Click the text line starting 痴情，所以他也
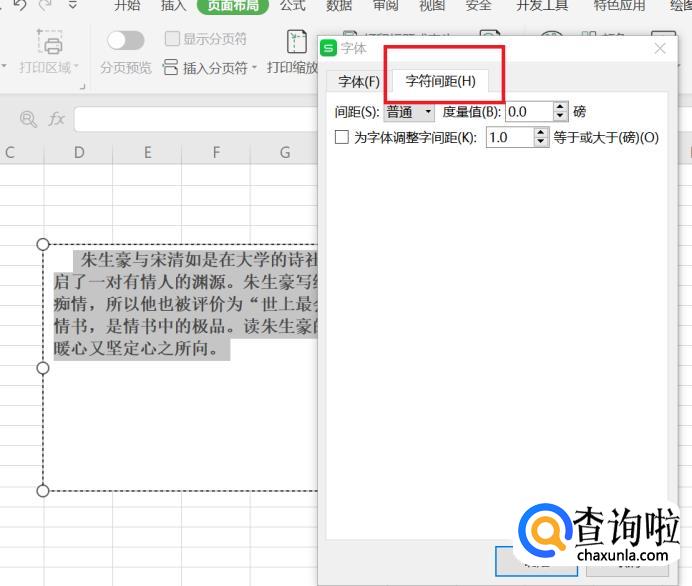The width and height of the screenshot is (692, 586). point(186,304)
